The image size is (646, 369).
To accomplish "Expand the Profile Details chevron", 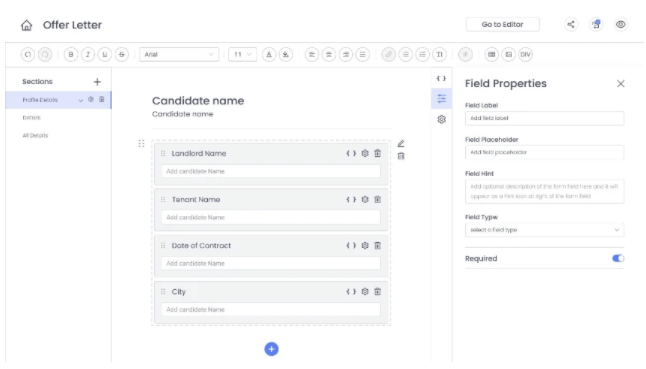I will 81,100.
